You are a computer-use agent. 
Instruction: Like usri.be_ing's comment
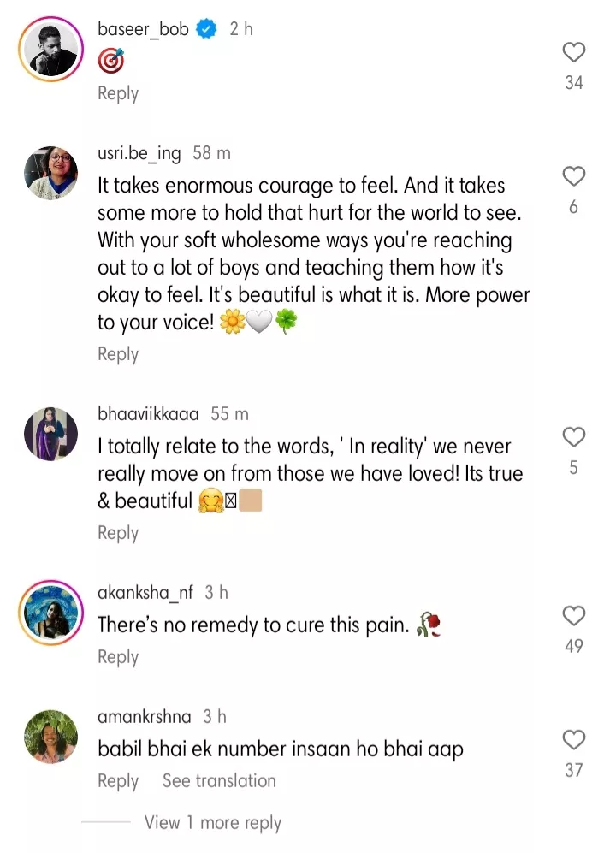pyautogui.click(x=574, y=177)
